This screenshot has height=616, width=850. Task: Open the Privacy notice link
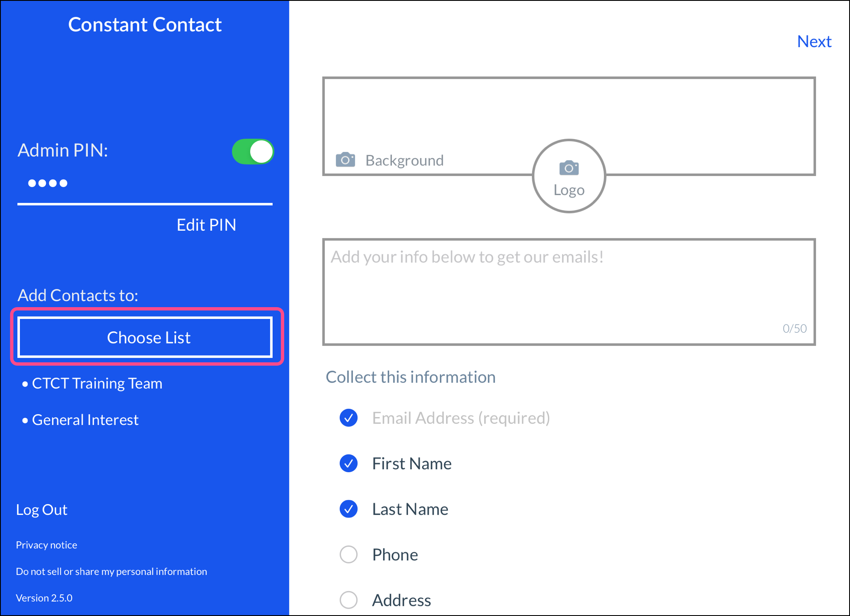click(x=47, y=545)
